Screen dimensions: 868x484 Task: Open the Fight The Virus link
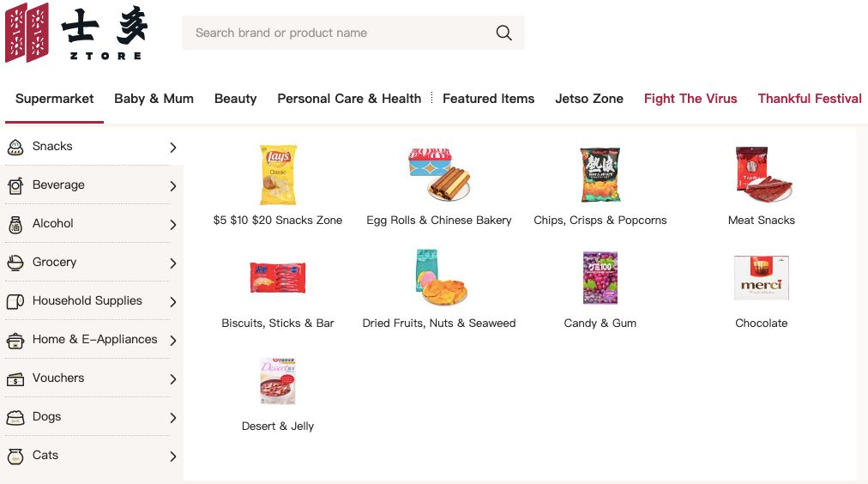tap(690, 99)
